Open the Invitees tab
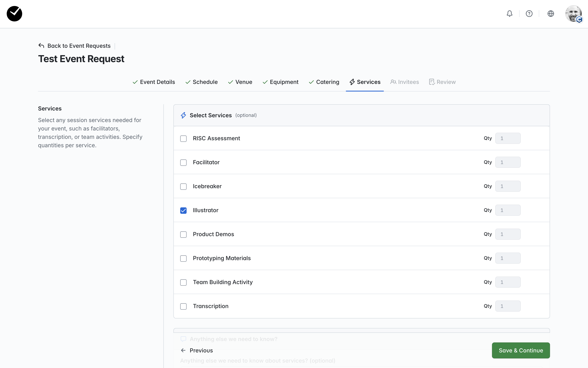The width and height of the screenshot is (588, 368). (x=405, y=82)
